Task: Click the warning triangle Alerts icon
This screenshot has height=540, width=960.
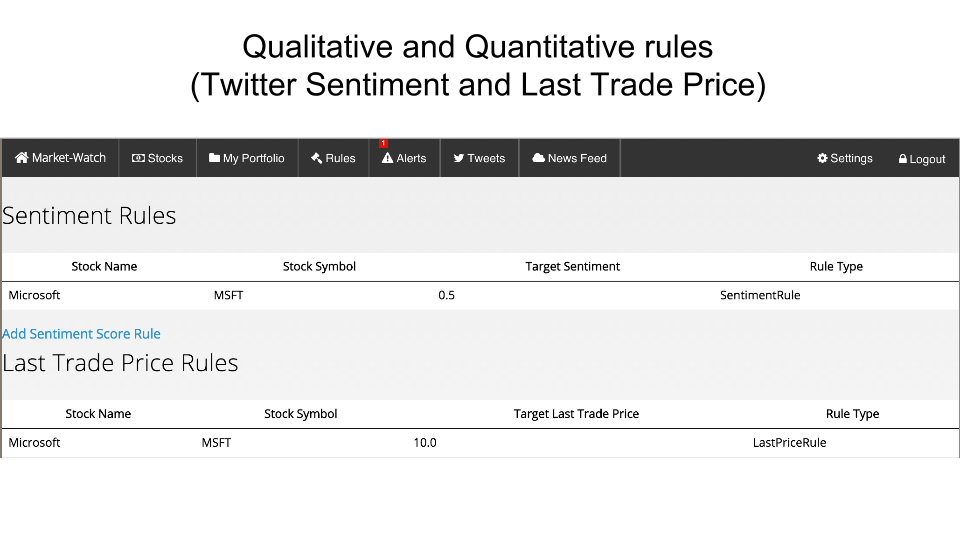Action: 388,158
